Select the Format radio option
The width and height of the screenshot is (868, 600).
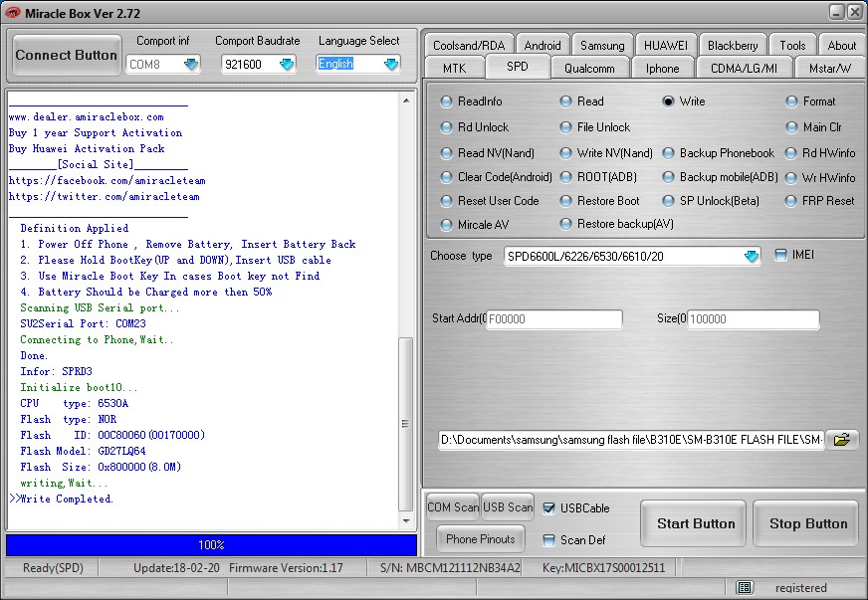(x=791, y=101)
